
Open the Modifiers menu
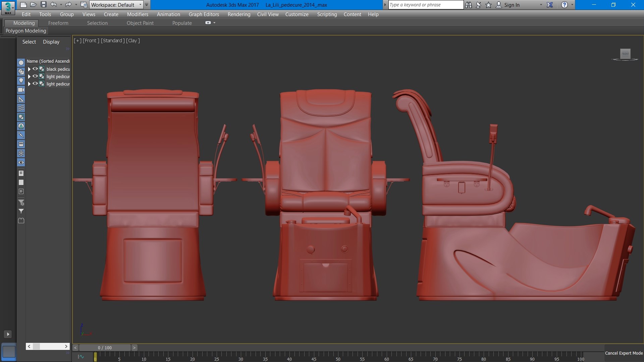tap(138, 14)
